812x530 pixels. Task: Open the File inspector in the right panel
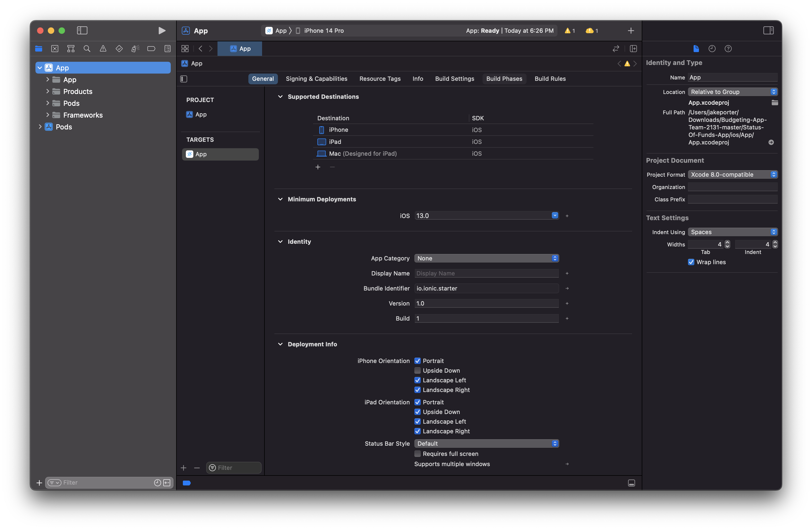pos(696,48)
